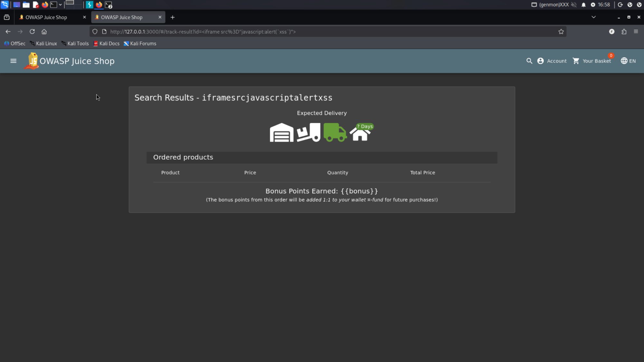This screenshot has height=362, width=644.
Task: Expand the terminal launcher dropdown arrow
Action: pyautogui.click(x=60, y=5)
